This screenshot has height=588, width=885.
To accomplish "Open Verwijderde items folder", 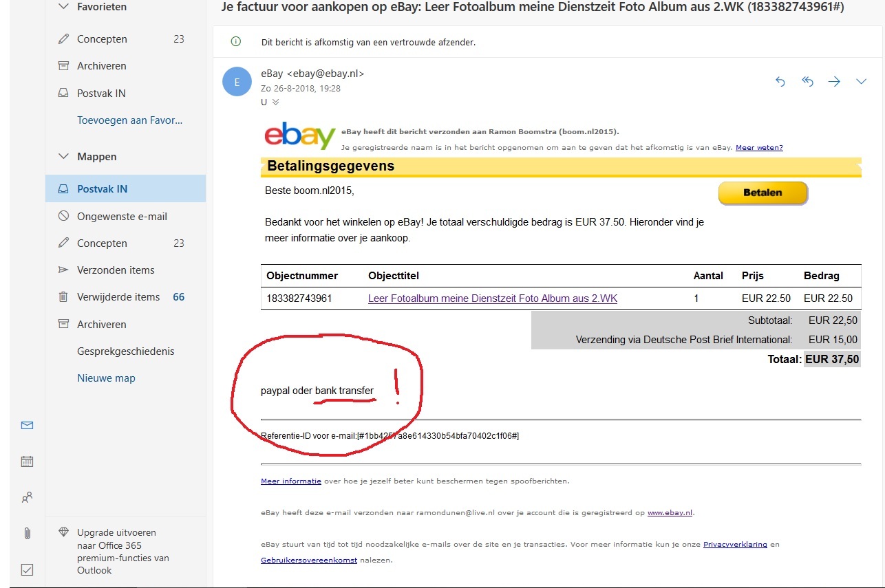I will [118, 296].
